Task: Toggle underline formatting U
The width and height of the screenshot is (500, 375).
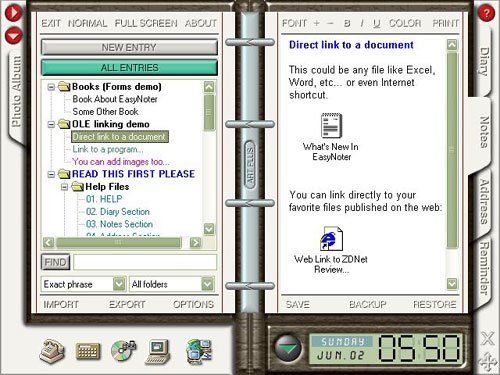Action: pos(377,23)
